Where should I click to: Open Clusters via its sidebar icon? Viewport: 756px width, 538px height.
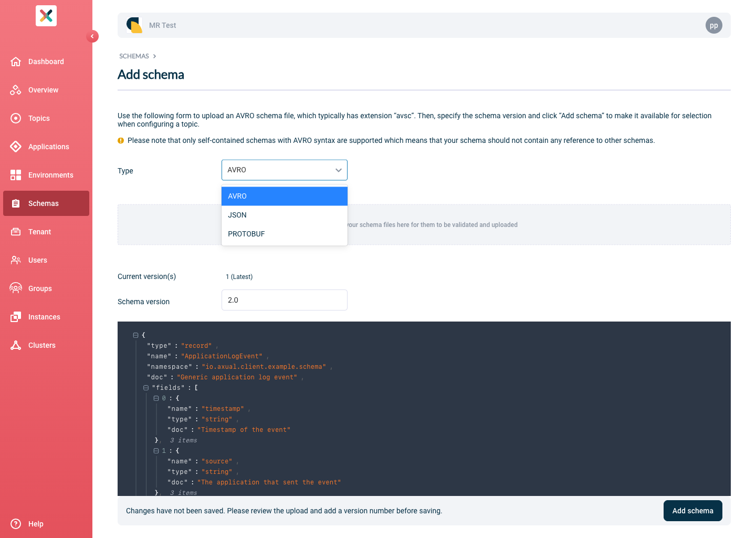(x=16, y=345)
